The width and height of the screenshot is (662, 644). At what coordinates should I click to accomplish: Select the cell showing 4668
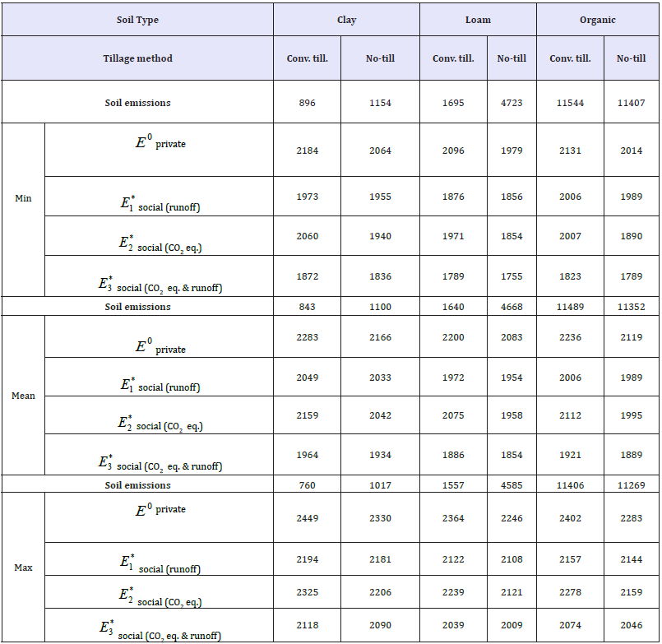[512, 307]
